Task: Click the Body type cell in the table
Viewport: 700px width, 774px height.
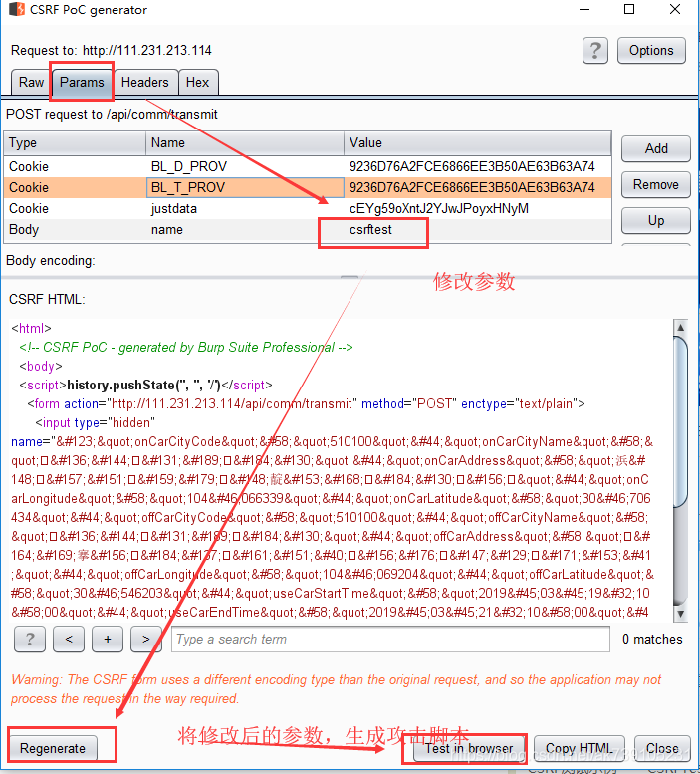Action: [x=75, y=229]
